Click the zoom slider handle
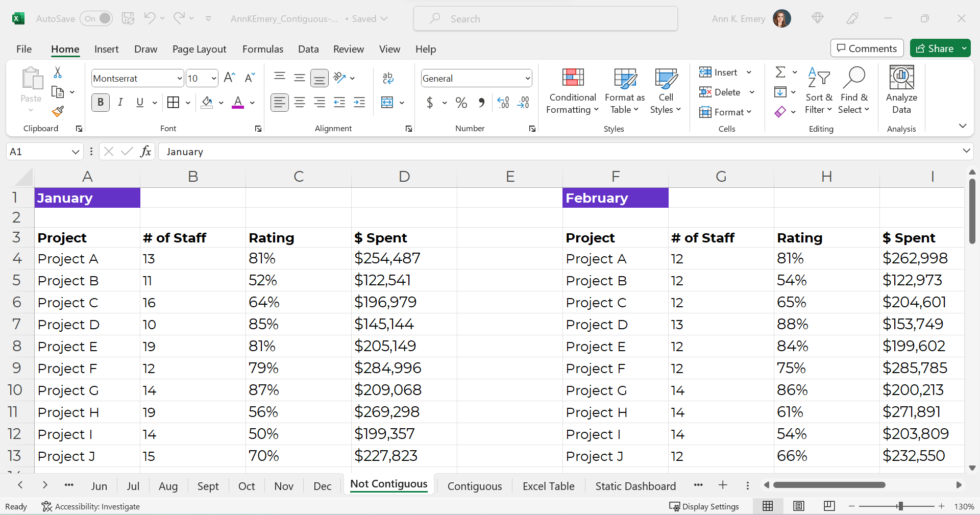The image size is (980, 515). click(x=900, y=506)
